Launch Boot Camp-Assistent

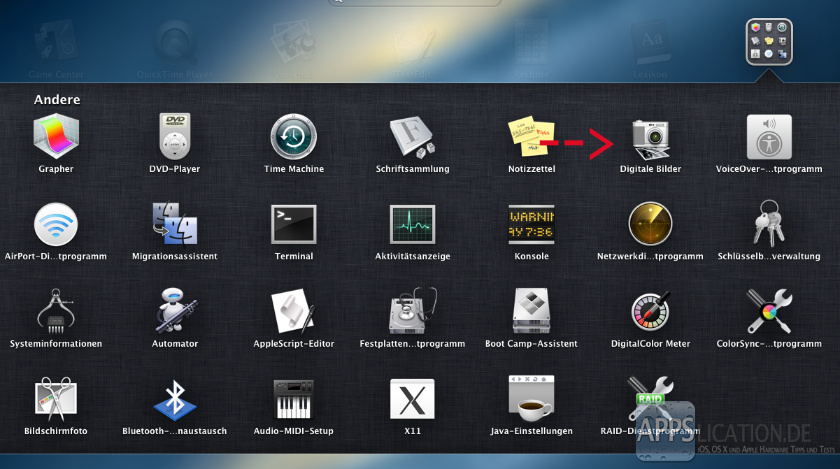(x=531, y=311)
